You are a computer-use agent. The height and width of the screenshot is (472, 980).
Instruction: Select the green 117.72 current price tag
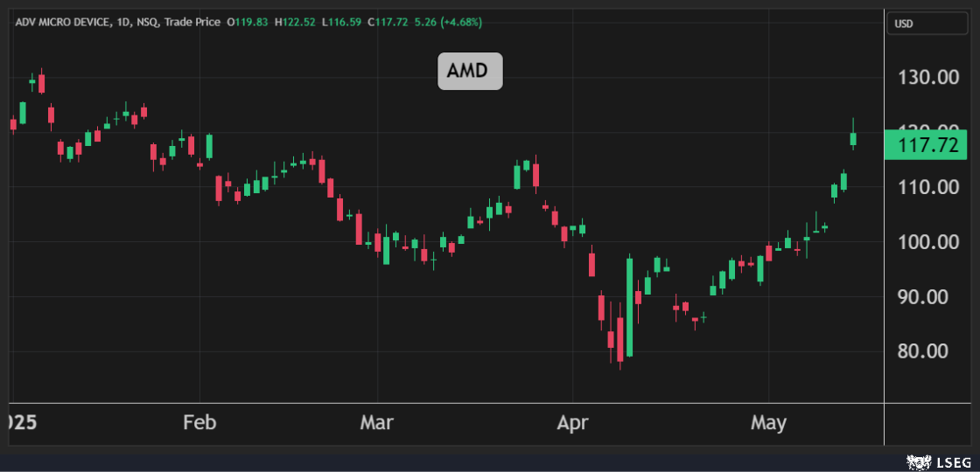point(925,144)
